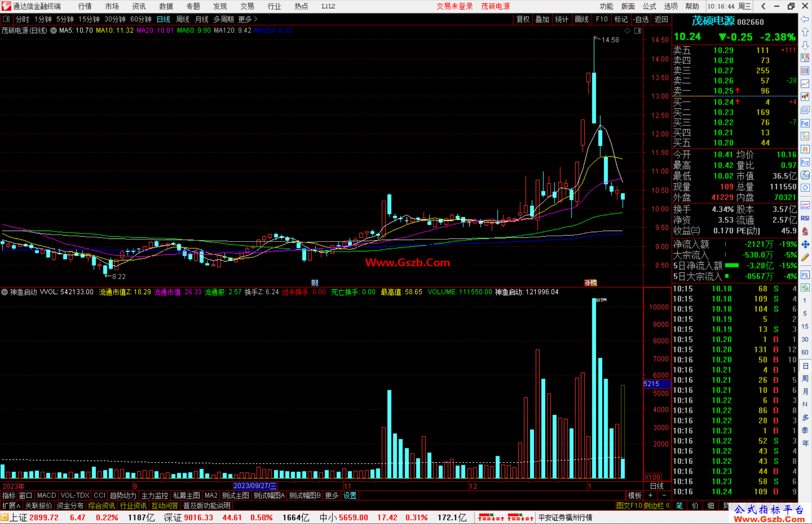Switch to the 分时 period
Viewport: 812px width, 524px height.
click(x=22, y=19)
